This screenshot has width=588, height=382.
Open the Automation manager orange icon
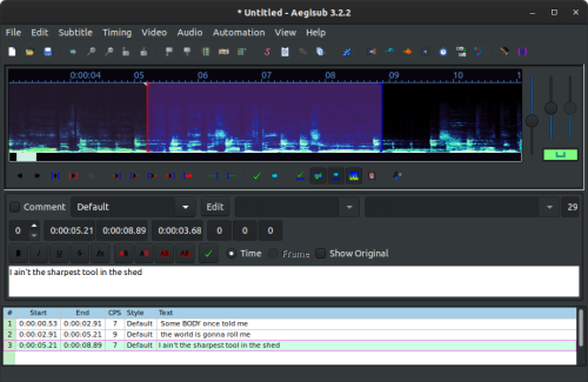[x=407, y=51]
